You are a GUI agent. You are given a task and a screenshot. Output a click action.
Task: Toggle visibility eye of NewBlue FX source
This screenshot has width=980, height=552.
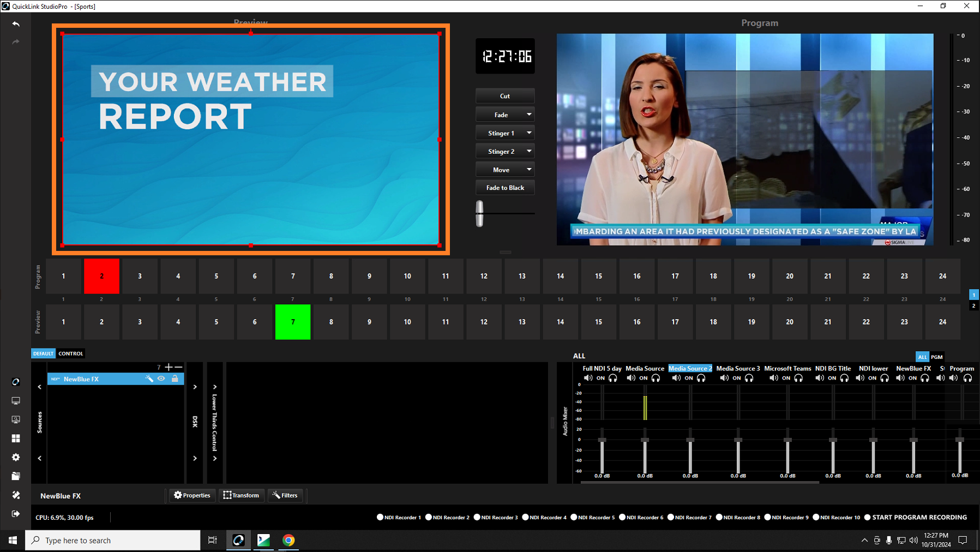[x=161, y=379]
